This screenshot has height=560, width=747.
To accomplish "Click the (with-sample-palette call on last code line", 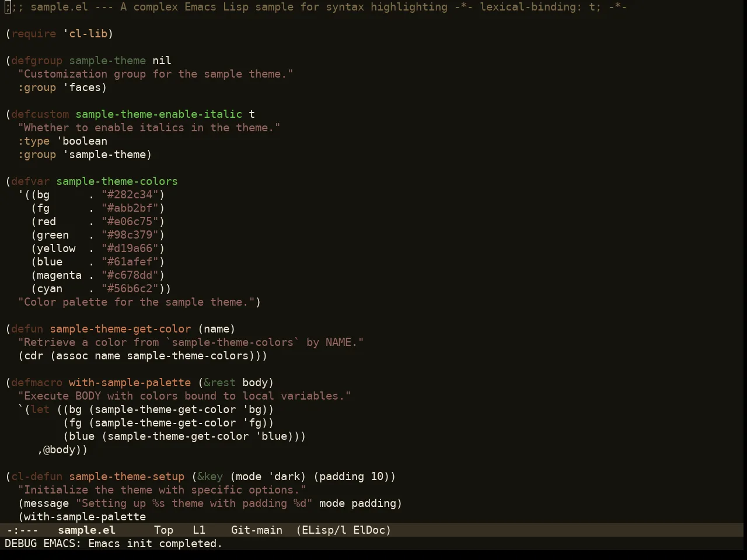I will click(82, 517).
